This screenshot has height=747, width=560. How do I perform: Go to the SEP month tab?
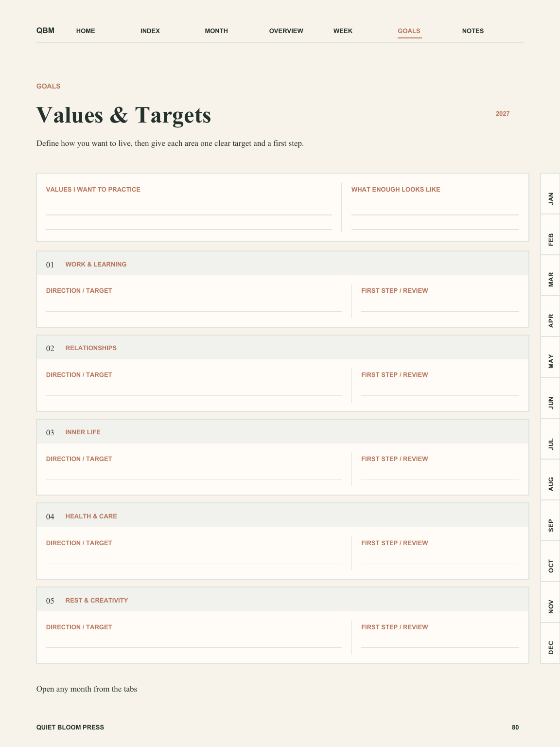pos(550,520)
